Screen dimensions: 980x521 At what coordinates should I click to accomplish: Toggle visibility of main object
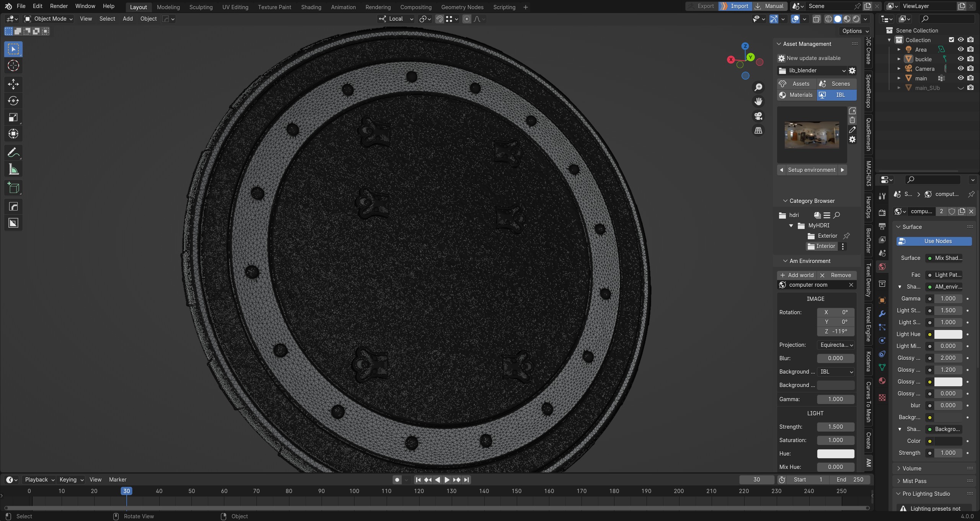[x=960, y=78]
